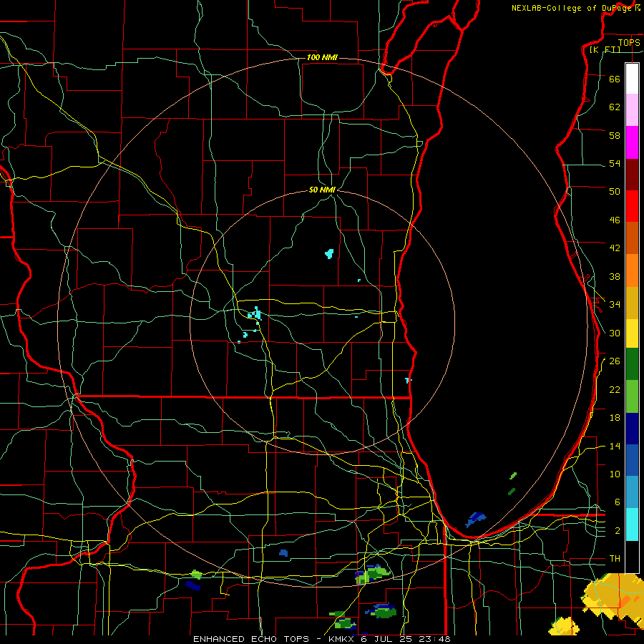Click the legend value "6"
Image resolution: width=644 pixels, height=644 pixels.
click(x=617, y=502)
